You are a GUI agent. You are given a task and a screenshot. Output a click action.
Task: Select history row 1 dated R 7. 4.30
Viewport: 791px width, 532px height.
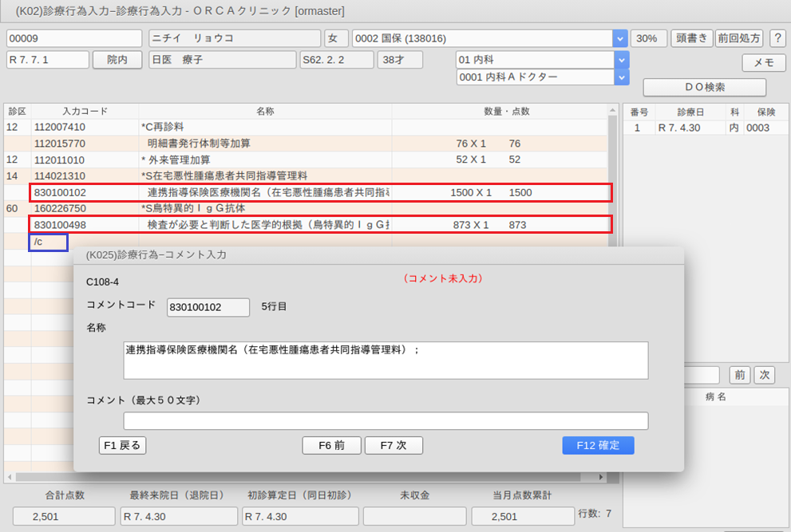tap(704, 128)
